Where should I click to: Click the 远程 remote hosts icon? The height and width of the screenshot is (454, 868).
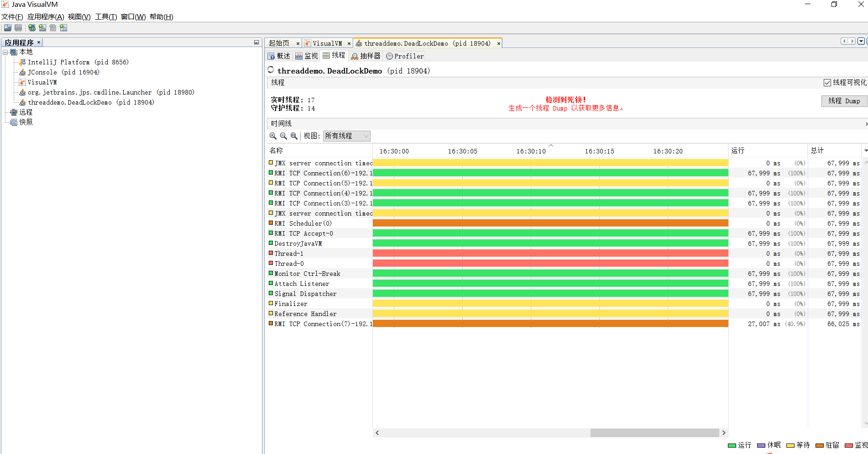(14, 112)
